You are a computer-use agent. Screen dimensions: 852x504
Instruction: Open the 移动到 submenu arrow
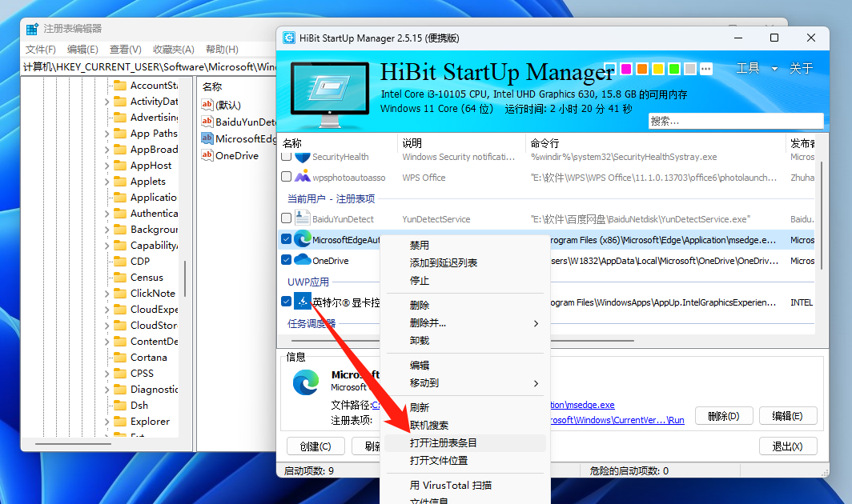(536, 383)
